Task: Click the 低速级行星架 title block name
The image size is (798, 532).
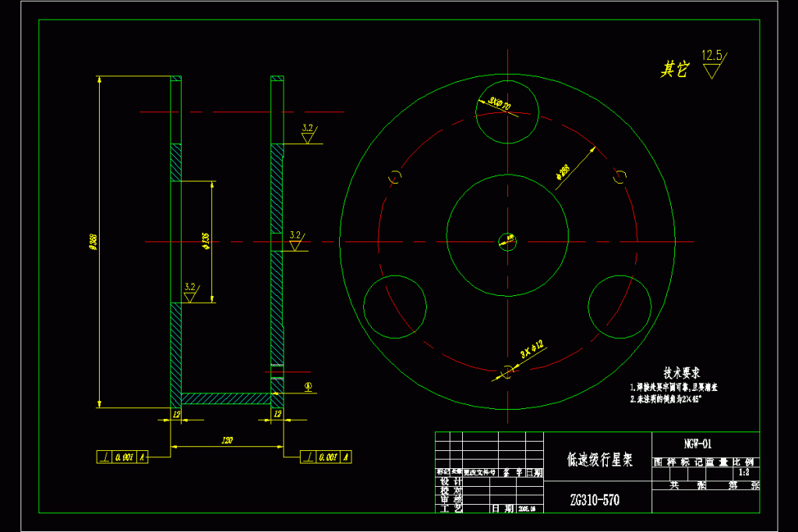Action: click(x=600, y=460)
